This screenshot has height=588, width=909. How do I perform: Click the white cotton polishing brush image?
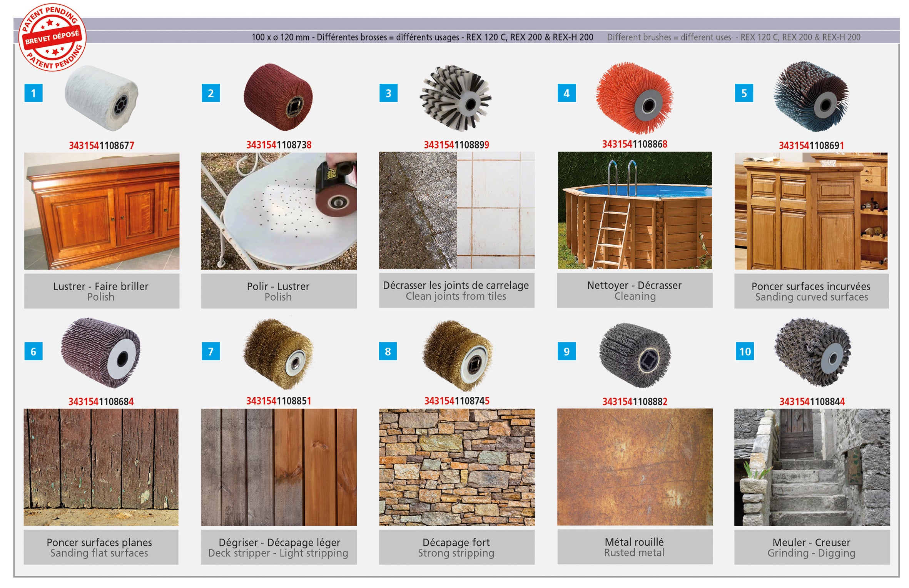click(101, 98)
